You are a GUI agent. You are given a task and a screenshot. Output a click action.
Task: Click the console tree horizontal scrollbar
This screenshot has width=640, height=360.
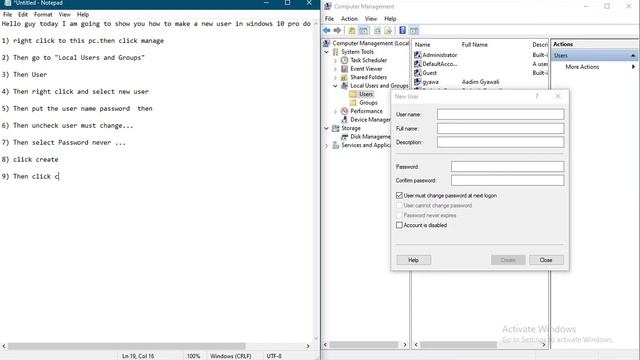364,345
